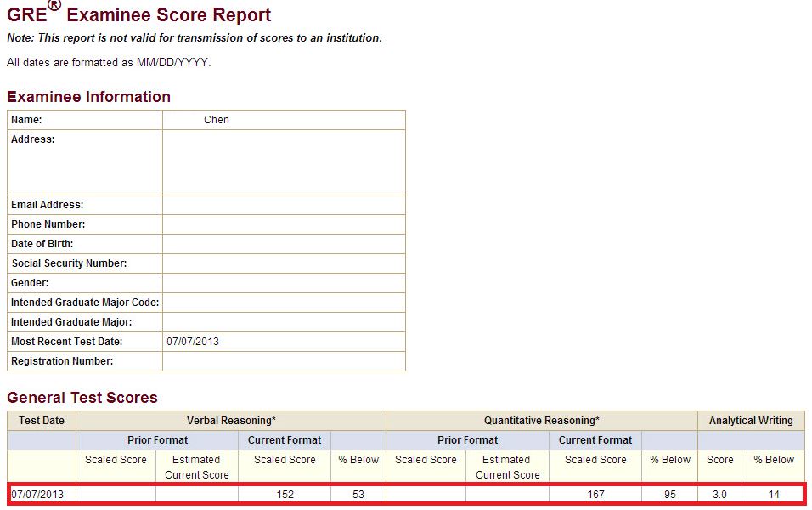Click Prior Format under Quantitative Reasoning
The width and height of the screenshot is (812, 510).
click(x=468, y=440)
